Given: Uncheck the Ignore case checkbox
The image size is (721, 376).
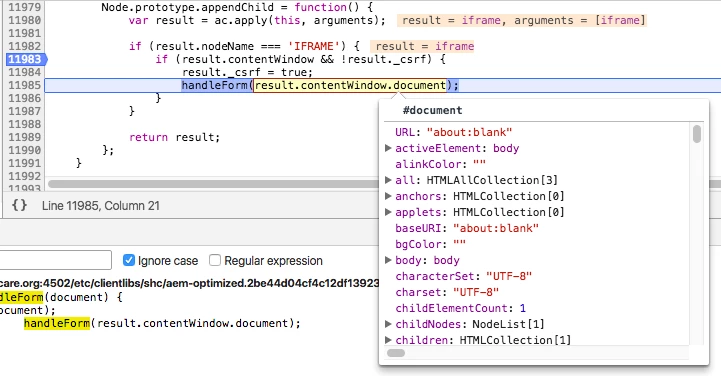Looking at the screenshot, I should click(129, 260).
